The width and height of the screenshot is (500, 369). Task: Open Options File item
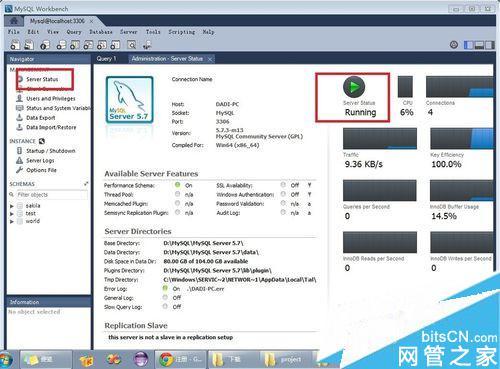(x=41, y=170)
